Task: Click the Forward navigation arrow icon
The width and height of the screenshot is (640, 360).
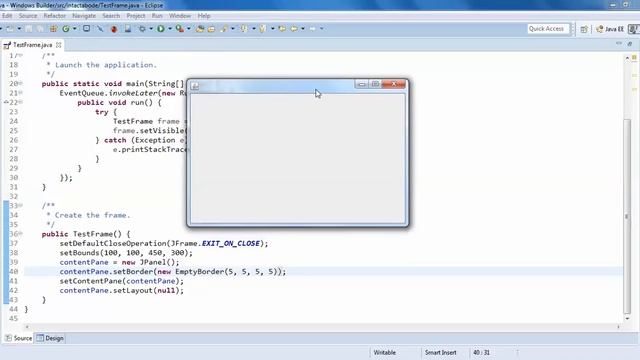Action: tap(313, 29)
